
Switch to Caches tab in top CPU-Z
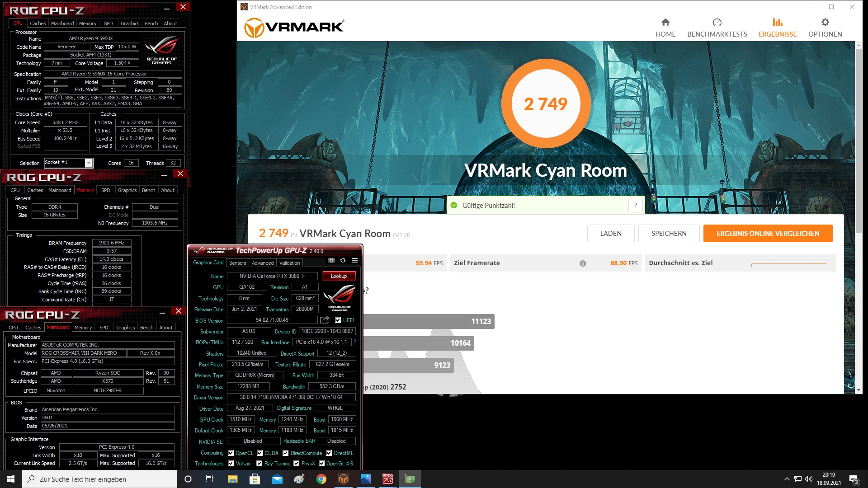point(38,23)
